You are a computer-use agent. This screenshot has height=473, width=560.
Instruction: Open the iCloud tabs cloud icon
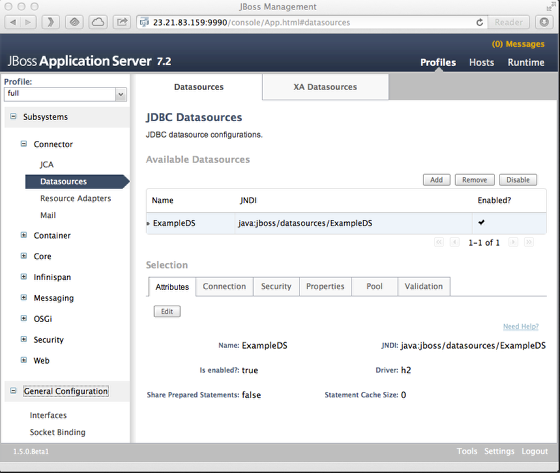pos(98,22)
